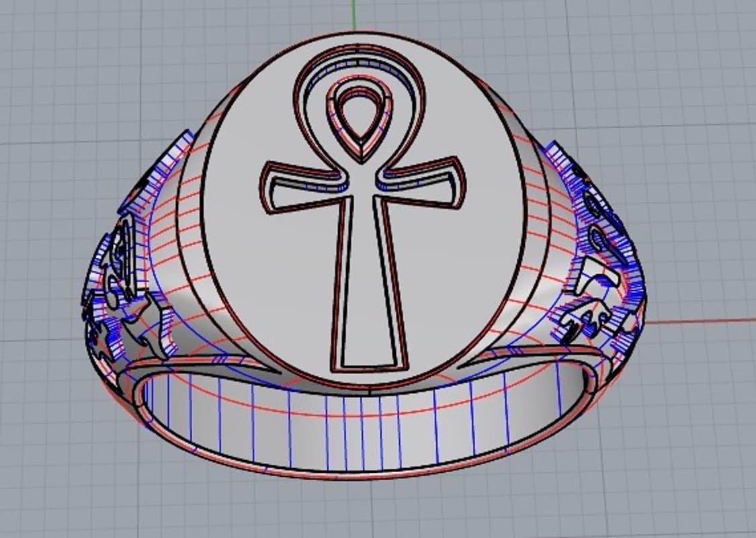
Task: Click the ankh's left horizontal arm
Action: coord(302,187)
